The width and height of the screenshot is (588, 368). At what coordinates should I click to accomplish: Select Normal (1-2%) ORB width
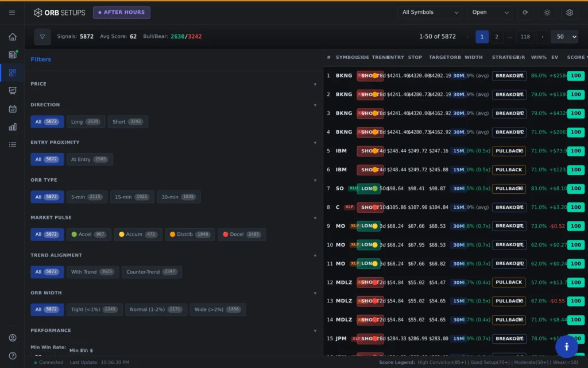pyautogui.click(x=156, y=309)
